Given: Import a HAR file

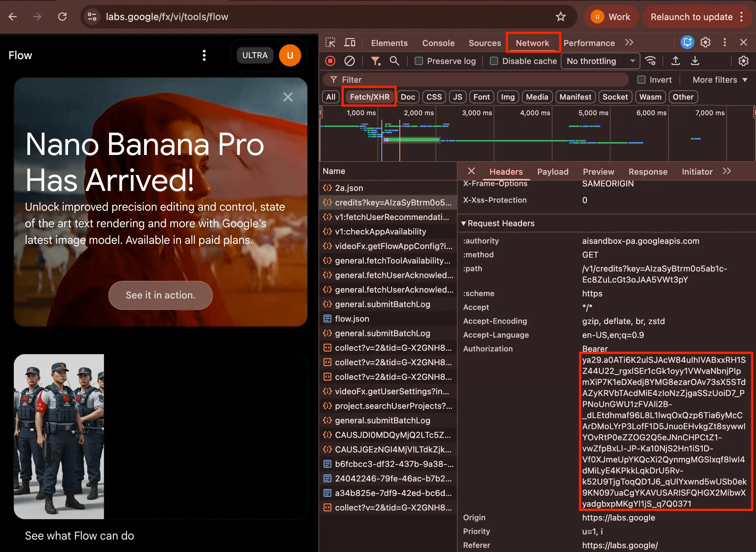Looking at the screenshot, I should 675,61.
